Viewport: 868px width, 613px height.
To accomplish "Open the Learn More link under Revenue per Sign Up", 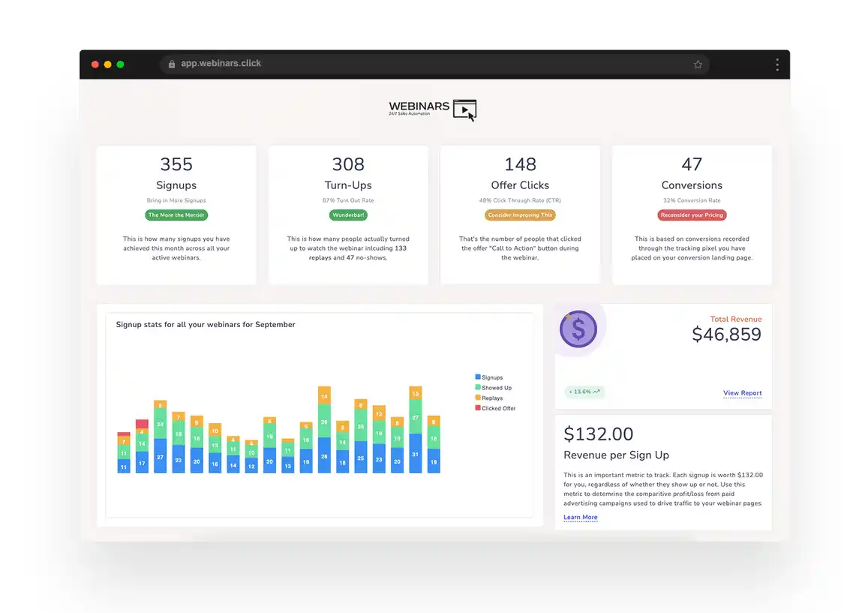I will (x=580, y=517).
